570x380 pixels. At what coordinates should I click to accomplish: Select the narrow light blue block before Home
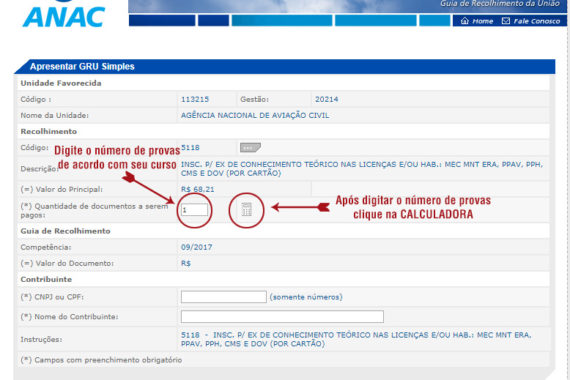tap(435, 20)
